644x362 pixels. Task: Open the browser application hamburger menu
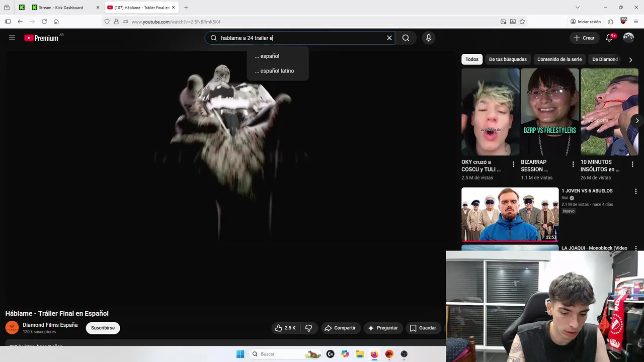click(x=636, y=22)
